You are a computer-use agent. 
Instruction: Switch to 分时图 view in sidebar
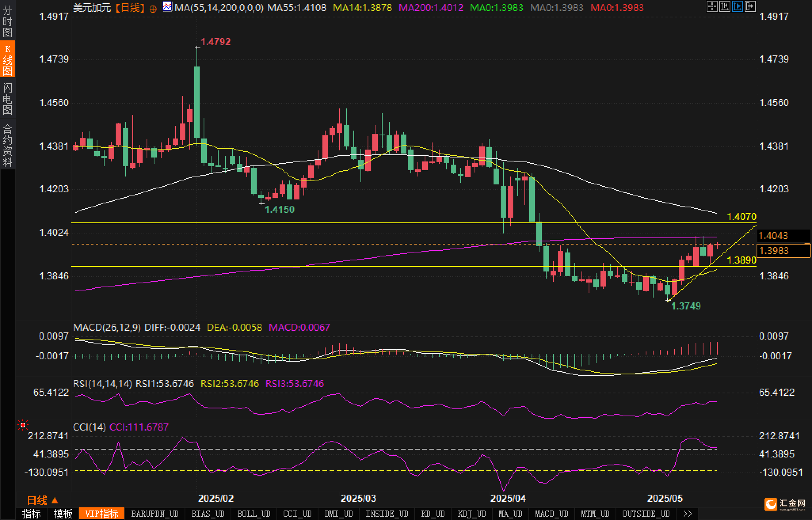coord(8,21)
